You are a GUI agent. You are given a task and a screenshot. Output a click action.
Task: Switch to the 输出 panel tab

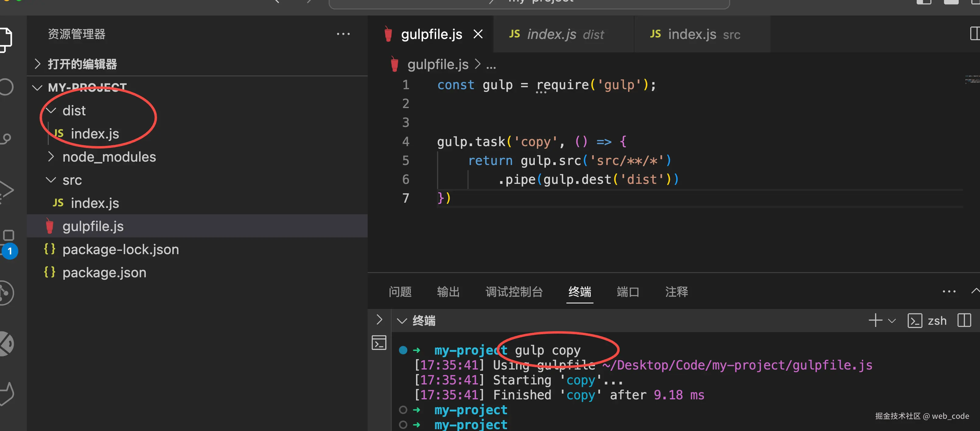pos(448,292)
